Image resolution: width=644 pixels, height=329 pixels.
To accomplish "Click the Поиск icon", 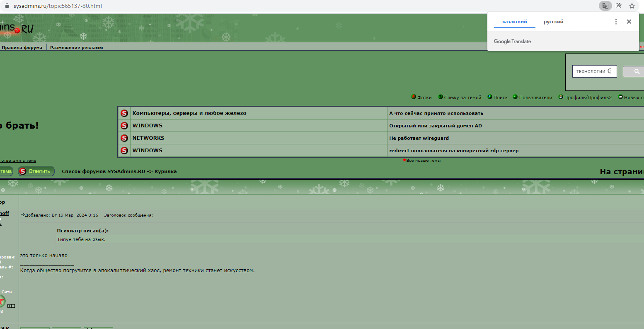I will (490, 97).
